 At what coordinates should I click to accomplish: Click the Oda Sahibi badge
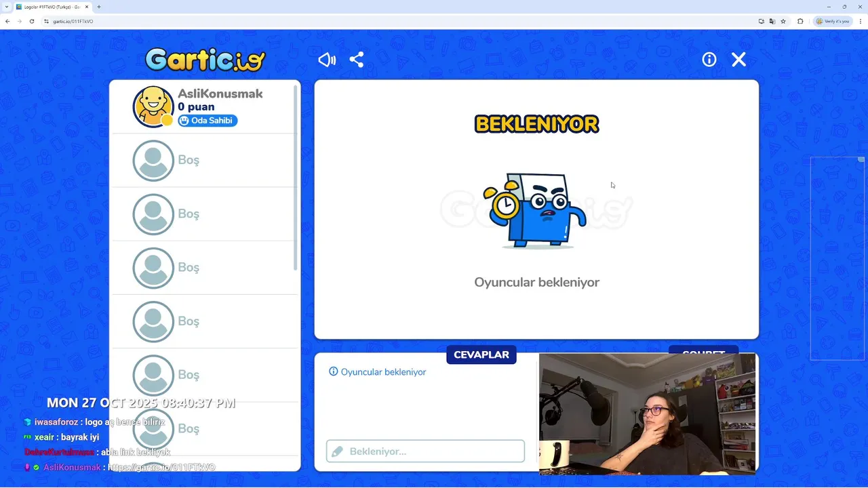[x=208, y=121]
